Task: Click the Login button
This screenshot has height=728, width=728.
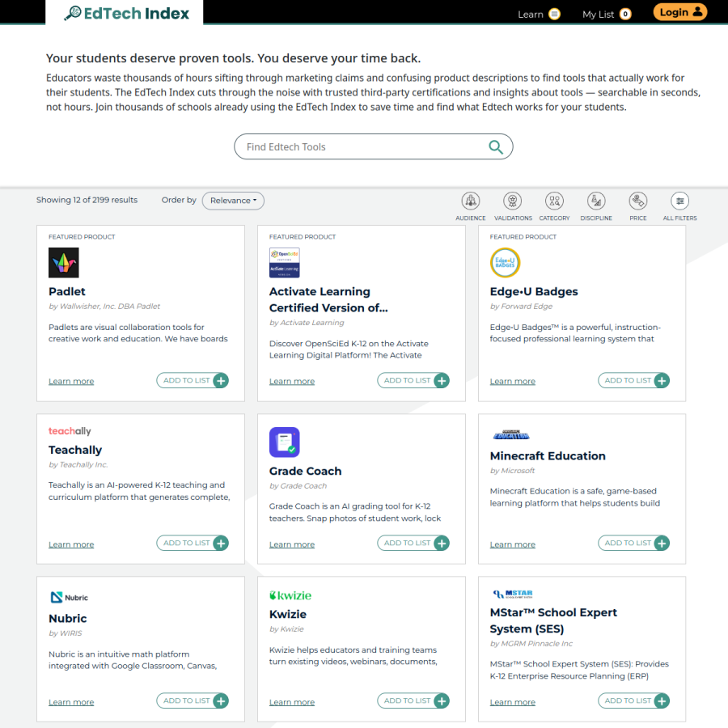Action: (679, 12)
